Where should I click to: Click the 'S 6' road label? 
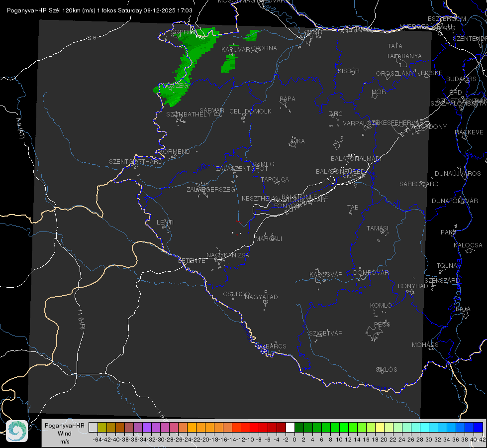pos(92,38)
